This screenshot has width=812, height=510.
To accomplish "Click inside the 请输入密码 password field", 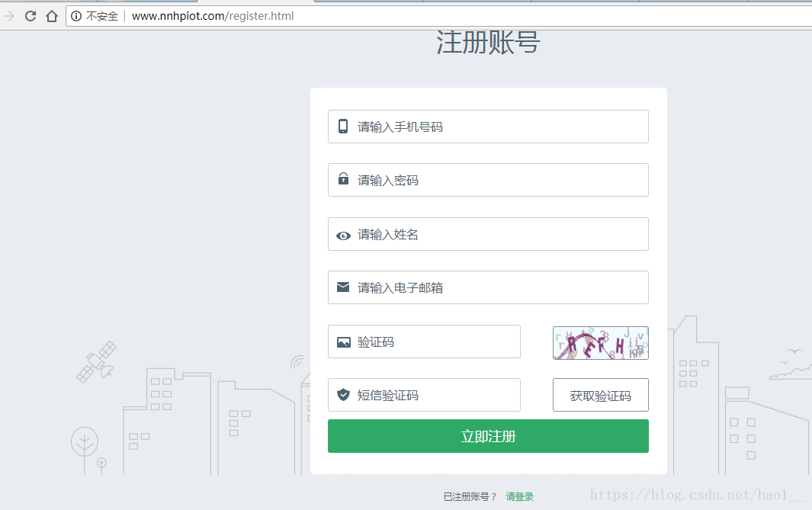I will point(488,180).
